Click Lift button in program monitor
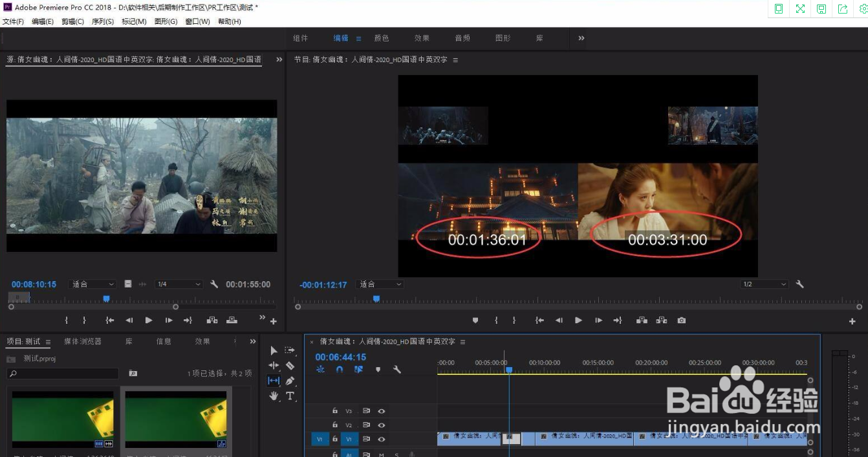The width and height of the screenshot is (868, 457). (642, 320)
